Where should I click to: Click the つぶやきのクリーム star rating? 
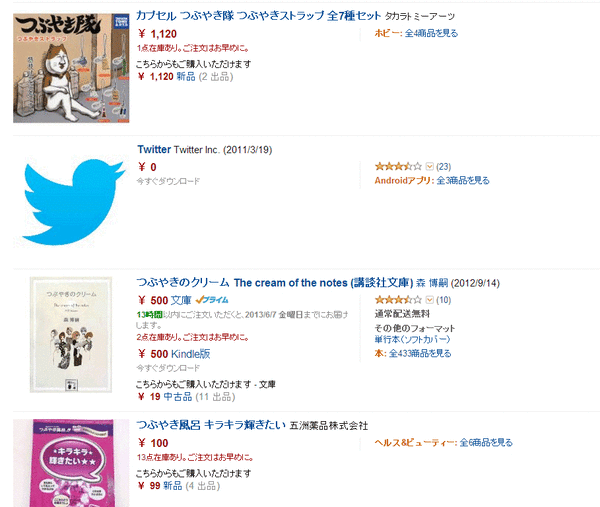(398, 300)
